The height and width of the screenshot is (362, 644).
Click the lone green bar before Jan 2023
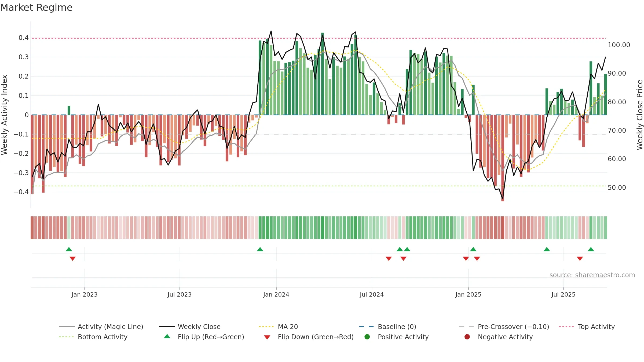(69, 110)
